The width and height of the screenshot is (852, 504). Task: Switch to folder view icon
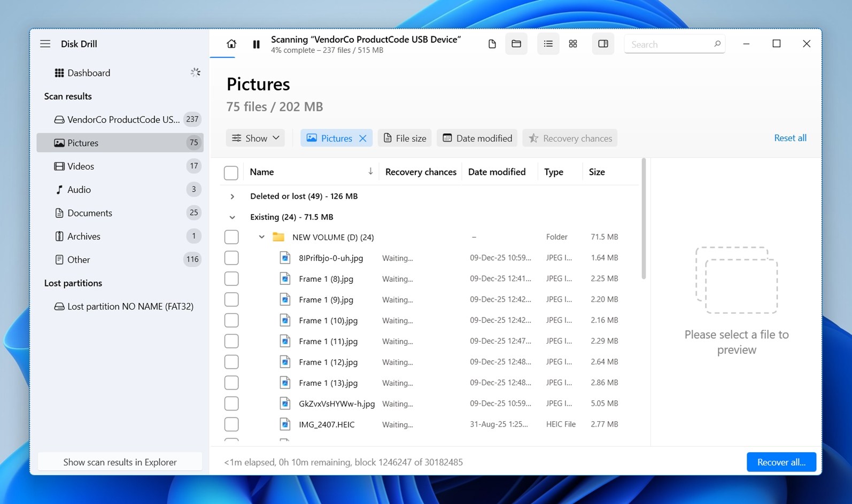[516, 44]
